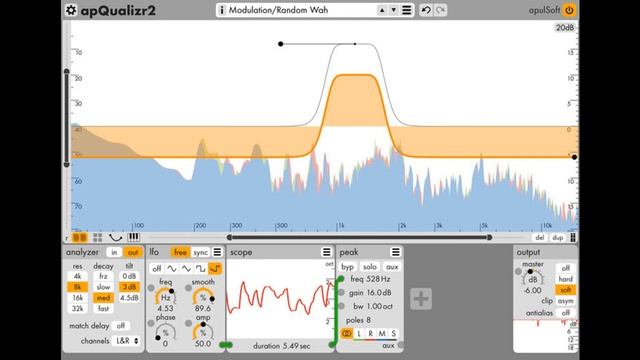Viewport: 640px width, 360px height.
Task: Click the vertical grip icon beside dup
Action: [x=573, y=238]
